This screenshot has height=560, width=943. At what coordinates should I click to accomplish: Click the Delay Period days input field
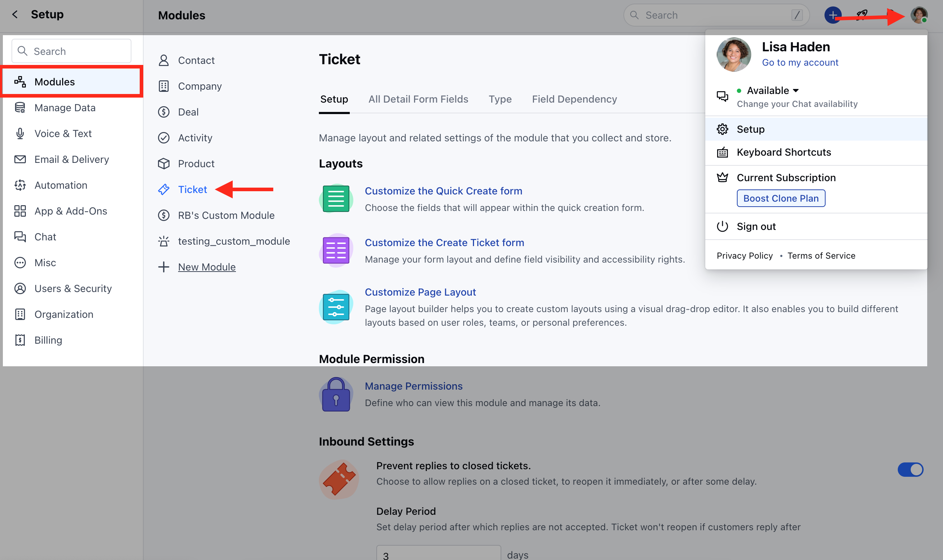coord(438,553)
